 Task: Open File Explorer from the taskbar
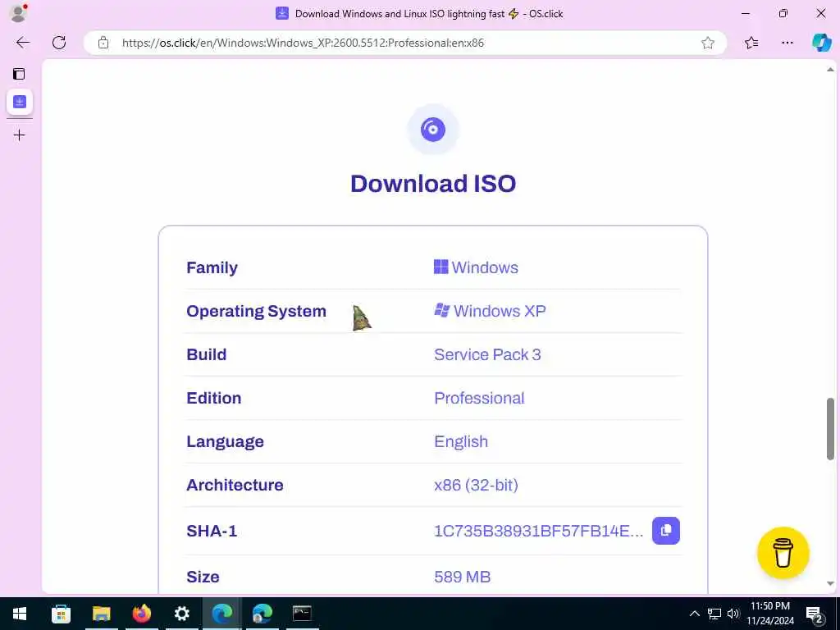tap(101, 614)
